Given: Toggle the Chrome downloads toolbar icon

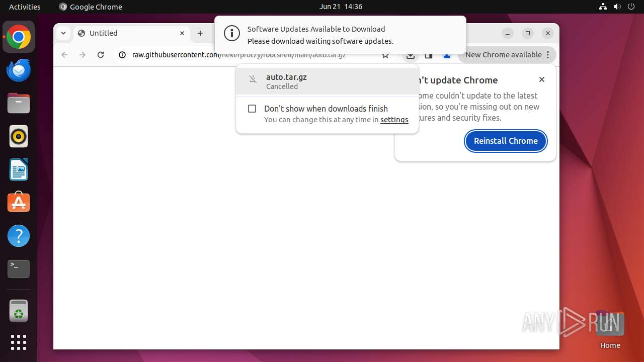Looking at the screenshot, I should (x=411, y=55).
